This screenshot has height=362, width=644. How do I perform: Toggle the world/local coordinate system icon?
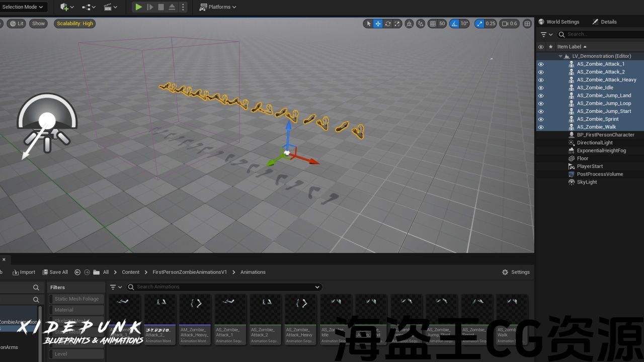(x=409, y=24)
